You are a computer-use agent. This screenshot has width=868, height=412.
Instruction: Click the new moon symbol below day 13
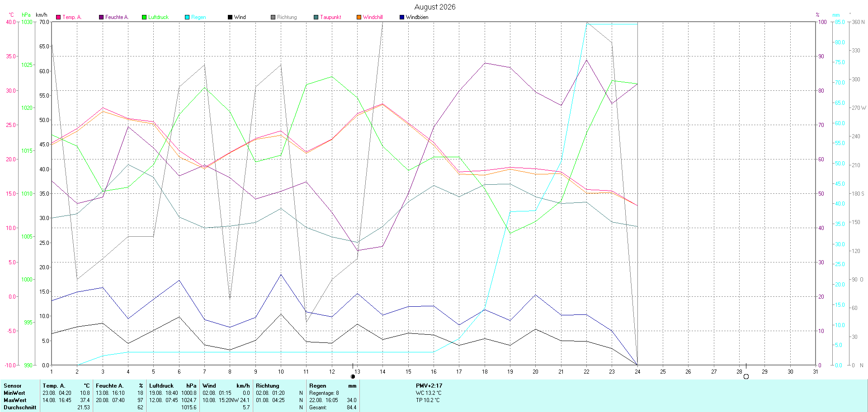pos(353,376)
